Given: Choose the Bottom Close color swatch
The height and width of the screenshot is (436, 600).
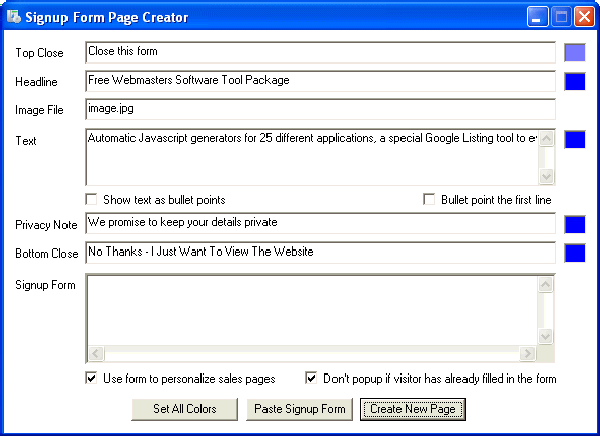Looking at the screenshot, I should (574, 253).
